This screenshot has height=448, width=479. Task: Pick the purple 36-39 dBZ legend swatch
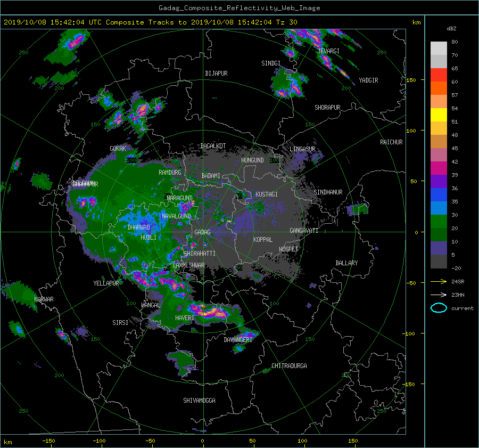(439, 182)
